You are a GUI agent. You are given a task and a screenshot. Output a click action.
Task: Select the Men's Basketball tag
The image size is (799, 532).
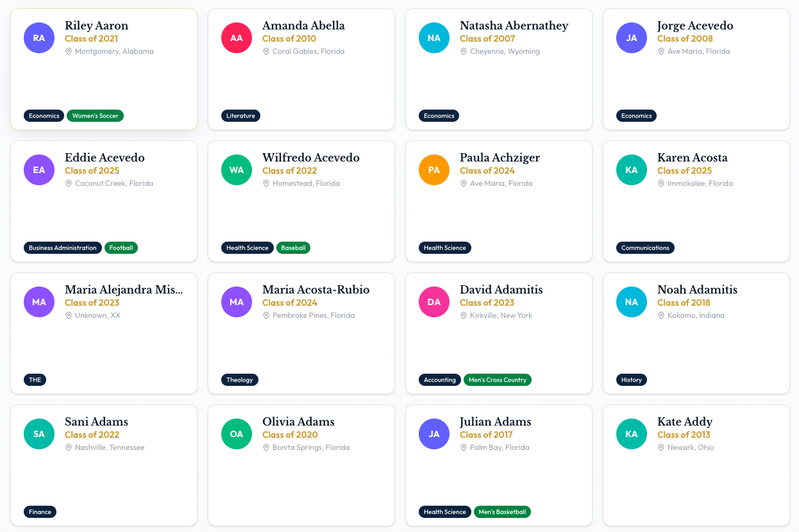pos(502,512)
